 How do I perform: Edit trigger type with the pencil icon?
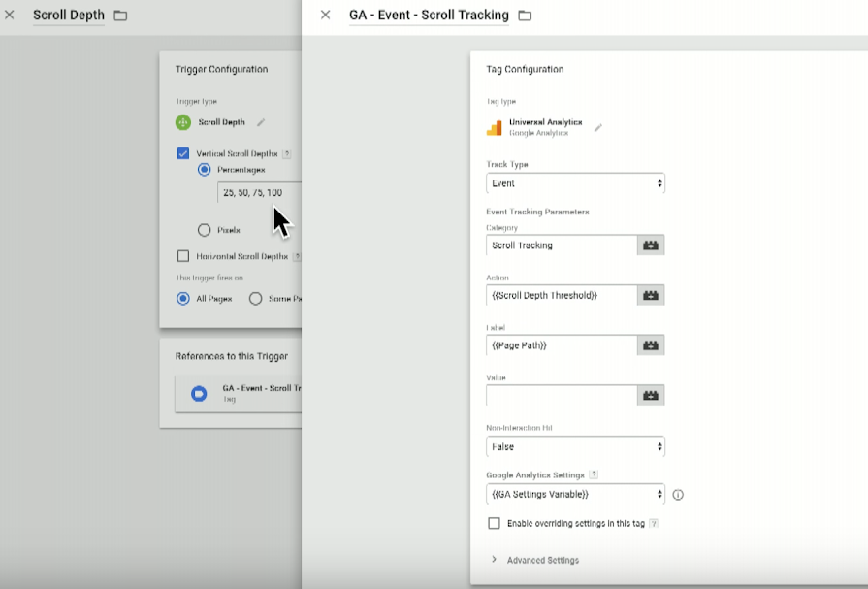261,122
